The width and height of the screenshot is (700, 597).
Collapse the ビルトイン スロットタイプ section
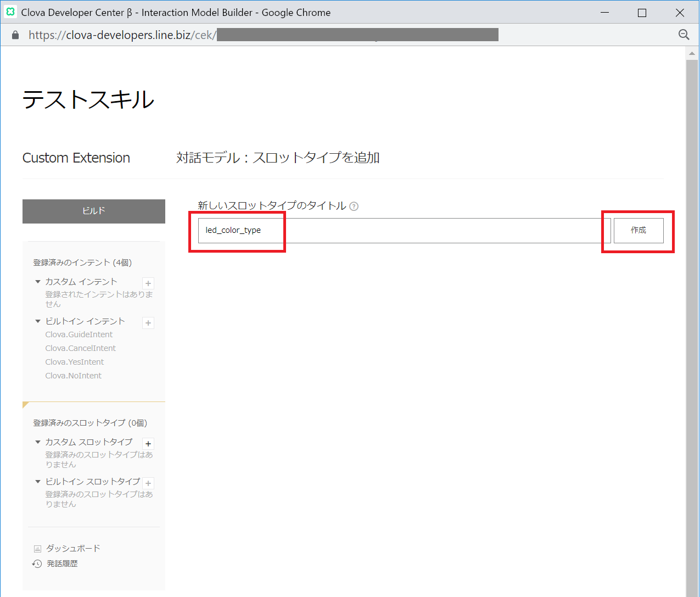click(38, 482)
